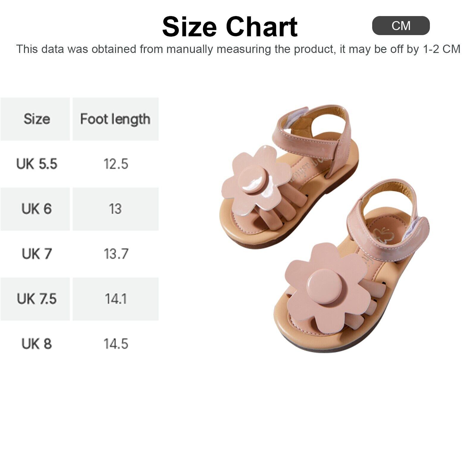Click the 13.7 foot length value
The height and width of the screenshot is (476, 476).
pos(116,254)
